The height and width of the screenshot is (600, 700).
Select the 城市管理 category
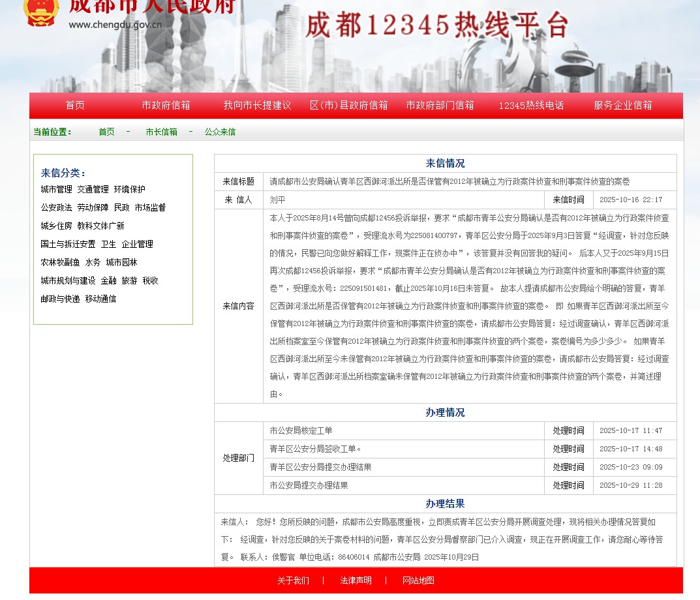[x=56, y=189]
